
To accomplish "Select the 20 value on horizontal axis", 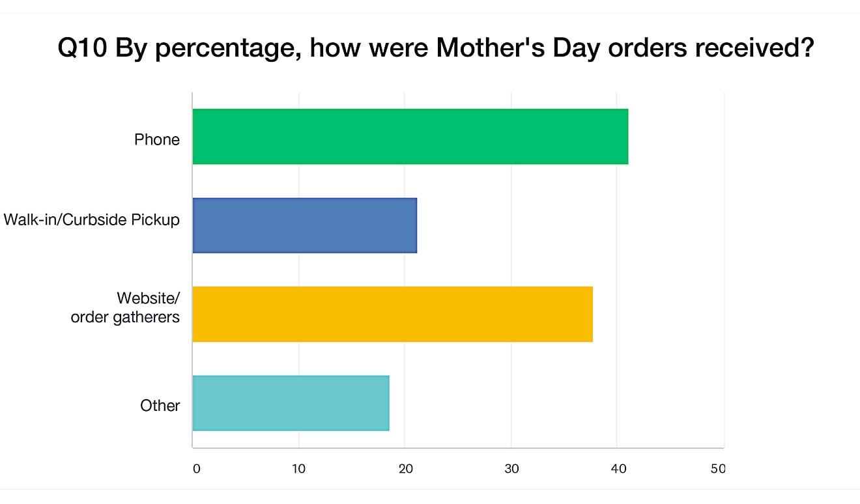I will pos(405,469).
